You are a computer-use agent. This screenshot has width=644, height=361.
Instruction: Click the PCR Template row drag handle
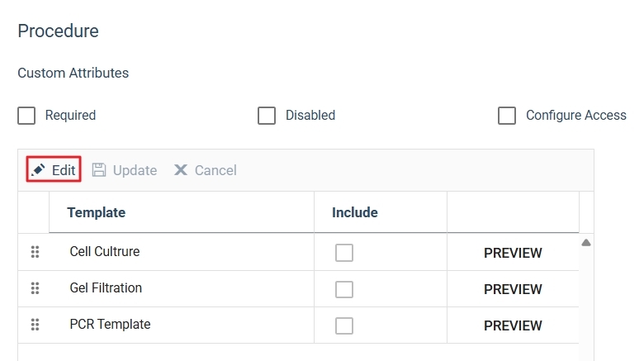click(35, 325)
